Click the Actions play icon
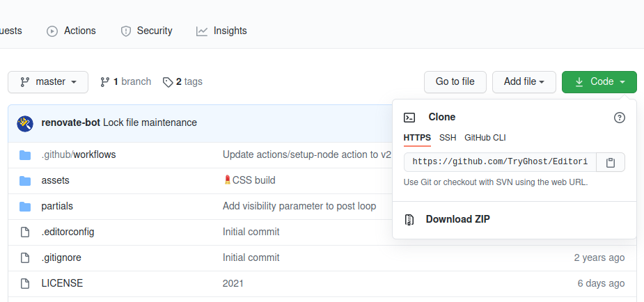 [52, 31]
